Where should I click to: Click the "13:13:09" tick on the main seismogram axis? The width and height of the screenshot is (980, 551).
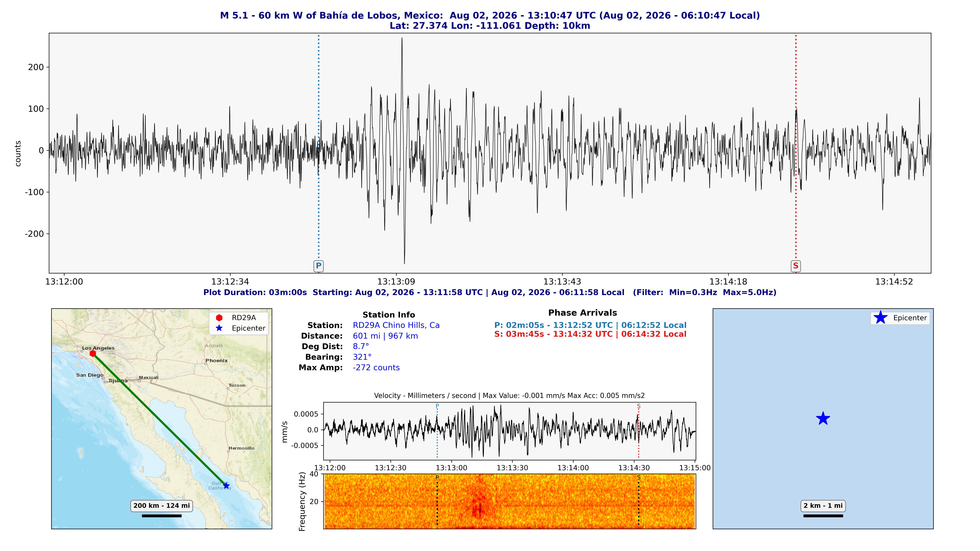click(396, 282)
